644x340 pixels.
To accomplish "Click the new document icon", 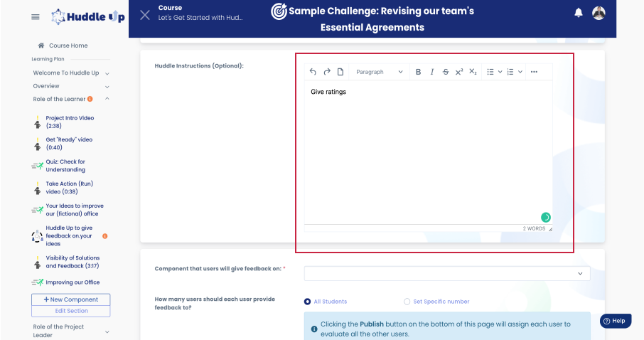I will (x=340, y=72).
